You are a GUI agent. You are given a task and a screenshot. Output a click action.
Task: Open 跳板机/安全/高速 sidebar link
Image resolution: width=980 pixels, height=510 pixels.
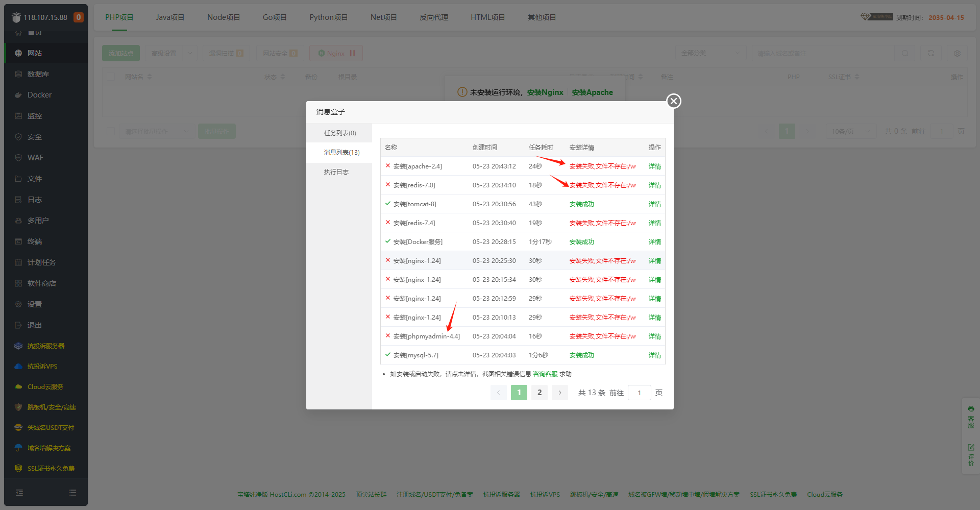pyautogui.click(x=46, y=407)
